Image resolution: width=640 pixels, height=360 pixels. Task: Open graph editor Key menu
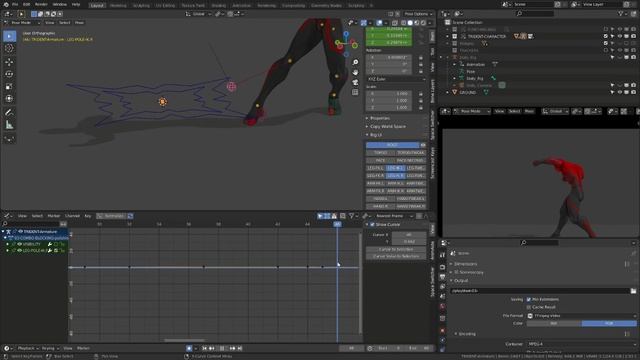point(88,216)
